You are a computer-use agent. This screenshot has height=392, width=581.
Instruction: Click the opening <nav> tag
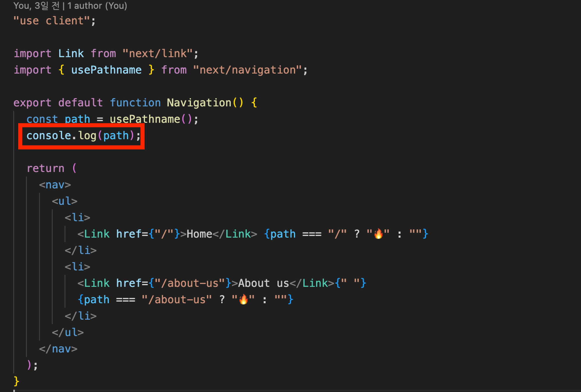(55, 185)
